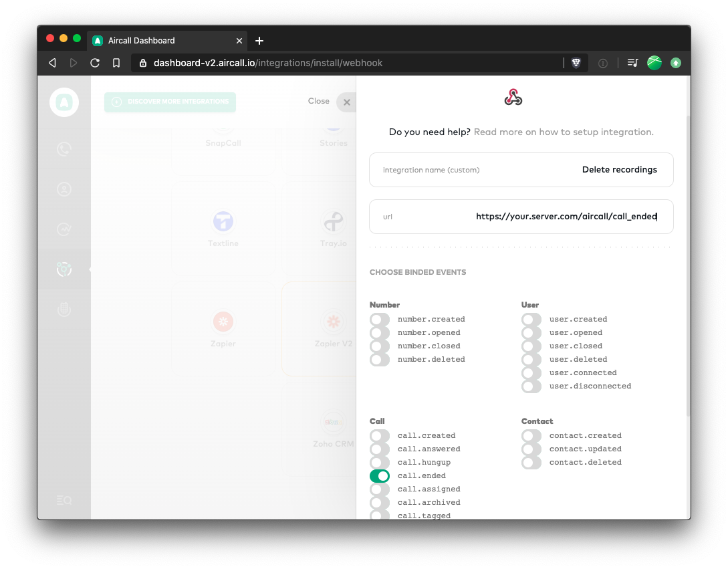Click the green upload-arrow extension icon
The width and height of the screenshot is (728, 569).
676,62
